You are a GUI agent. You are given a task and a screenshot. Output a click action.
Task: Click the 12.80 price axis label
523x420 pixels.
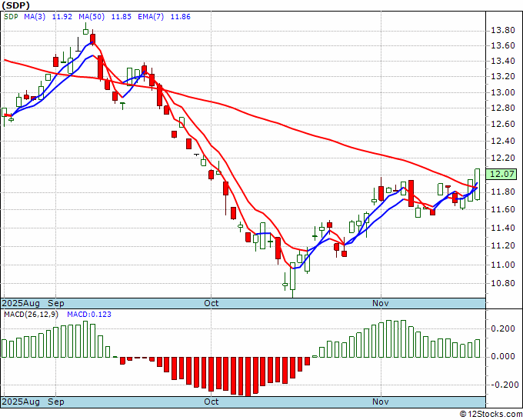[503, 108]
